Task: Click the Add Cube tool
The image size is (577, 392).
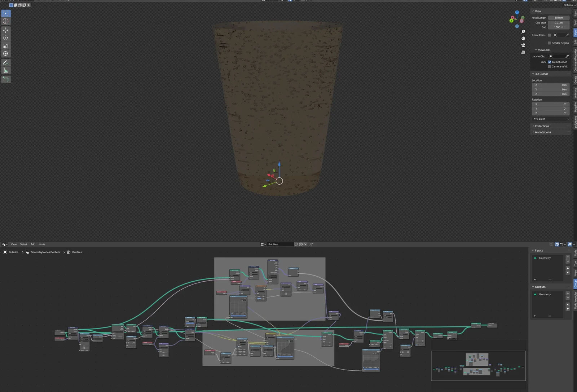Action: 6,79
